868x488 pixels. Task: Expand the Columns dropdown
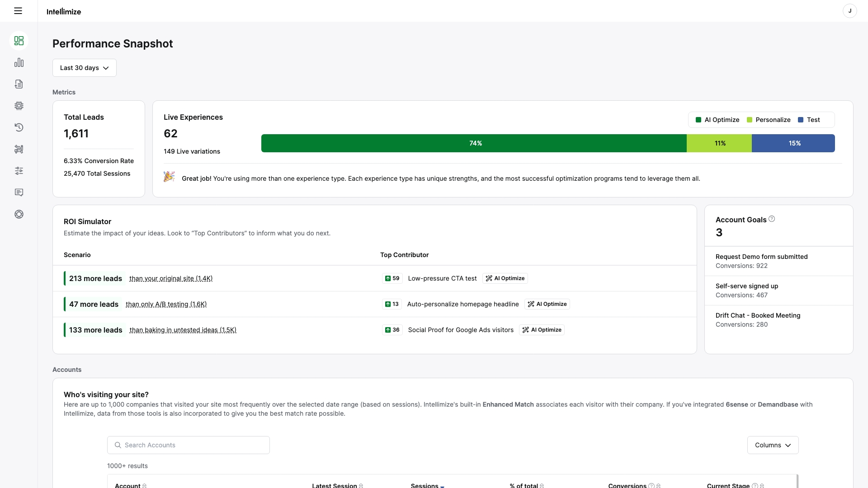pyautogui.click(x=773, y=445)
